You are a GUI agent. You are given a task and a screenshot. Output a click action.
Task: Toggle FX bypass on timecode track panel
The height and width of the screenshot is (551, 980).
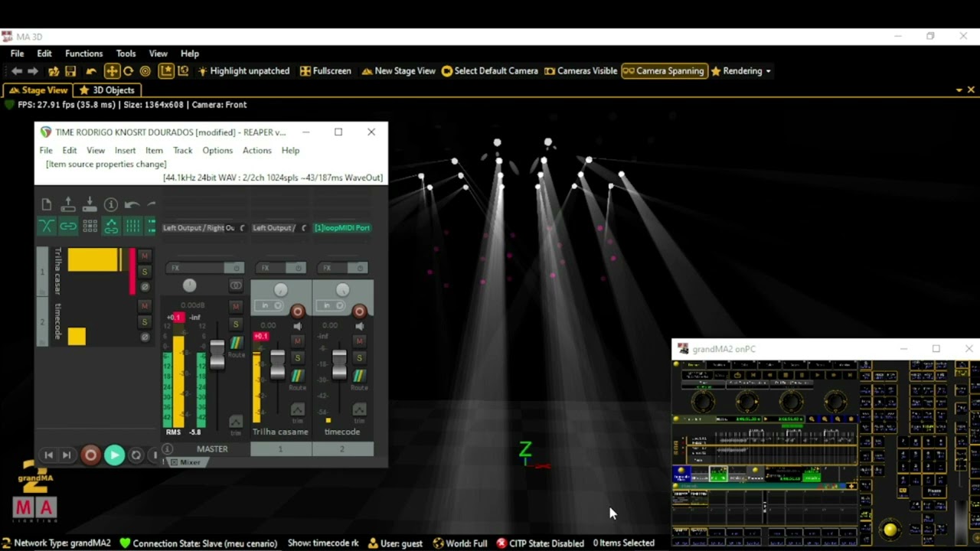(144, 337)
